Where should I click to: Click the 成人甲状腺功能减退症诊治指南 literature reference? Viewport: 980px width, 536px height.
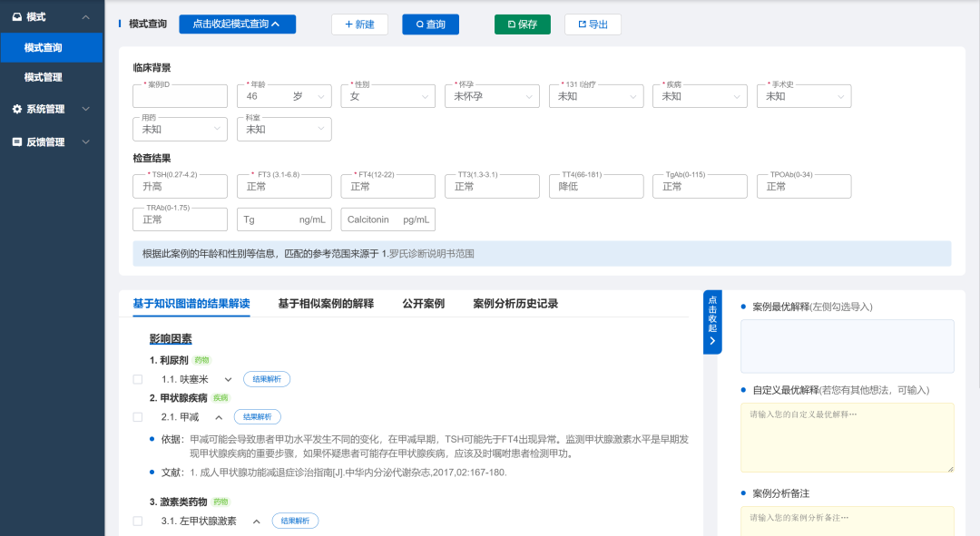click(348, 473)
